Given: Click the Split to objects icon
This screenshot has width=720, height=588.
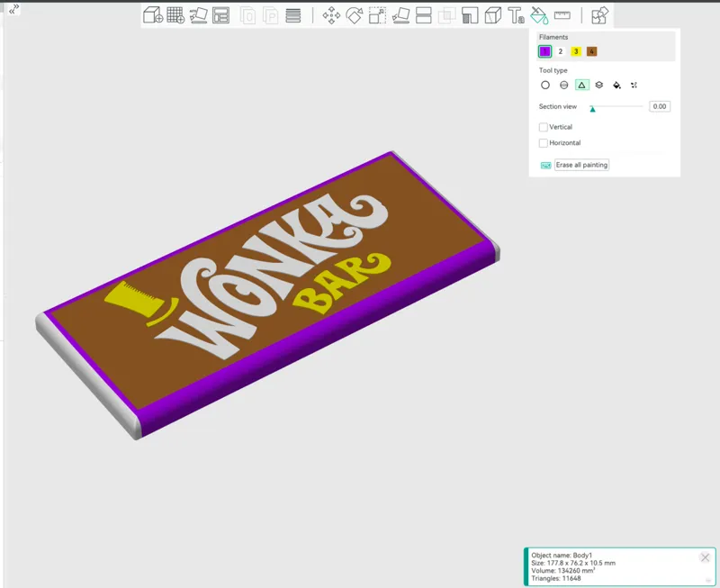Looking at the screenshot, I should pos(248,15).
